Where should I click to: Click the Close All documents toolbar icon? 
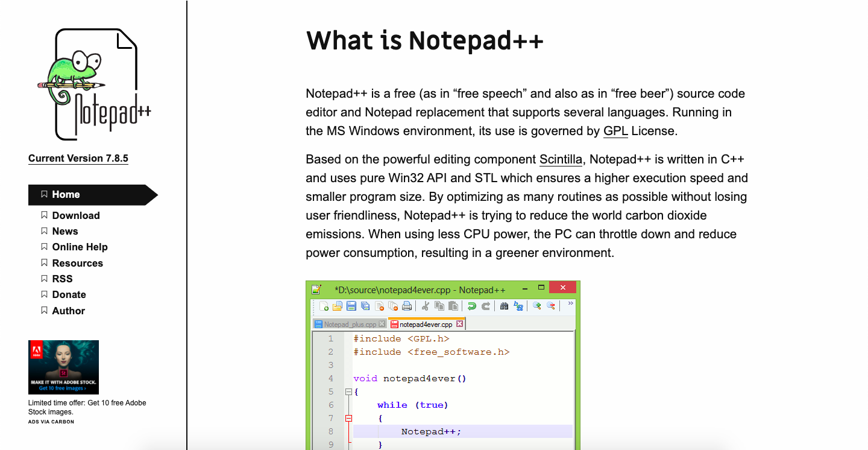coord(393,306)
